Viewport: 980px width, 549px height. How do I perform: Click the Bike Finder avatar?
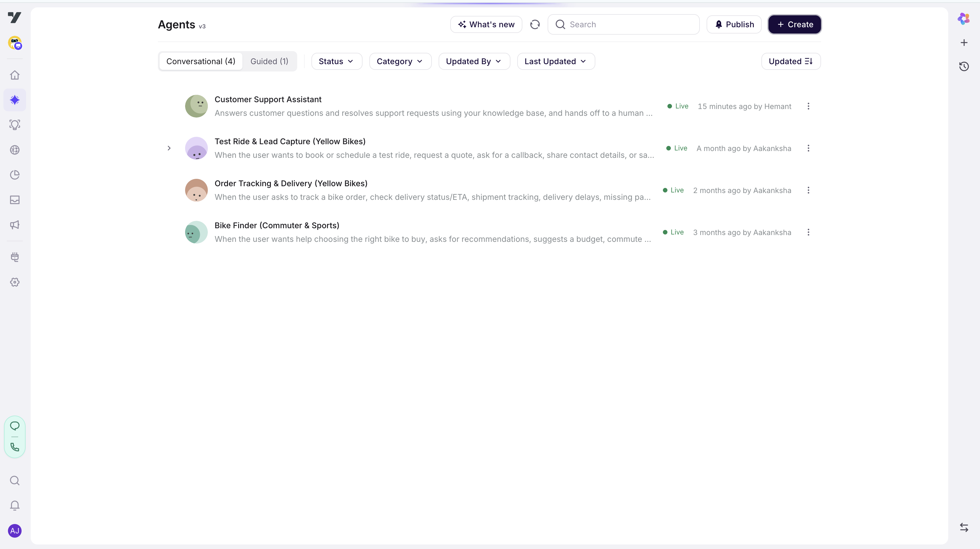pos(196,232)
